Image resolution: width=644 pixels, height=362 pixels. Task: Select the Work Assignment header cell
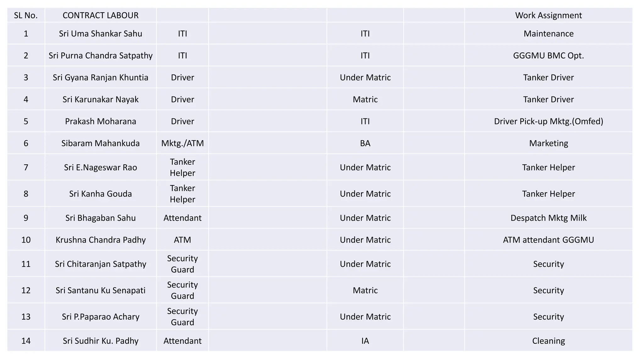(x=548, y=15)
